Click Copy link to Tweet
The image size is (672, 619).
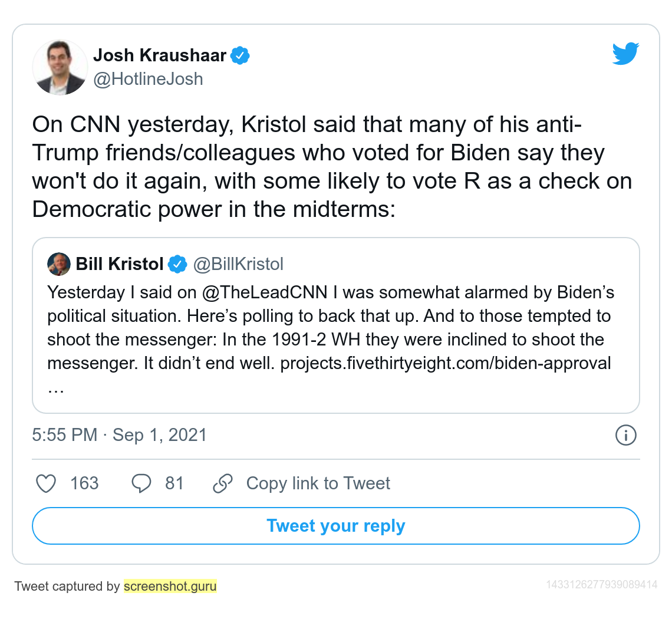(x=318, y=483)
